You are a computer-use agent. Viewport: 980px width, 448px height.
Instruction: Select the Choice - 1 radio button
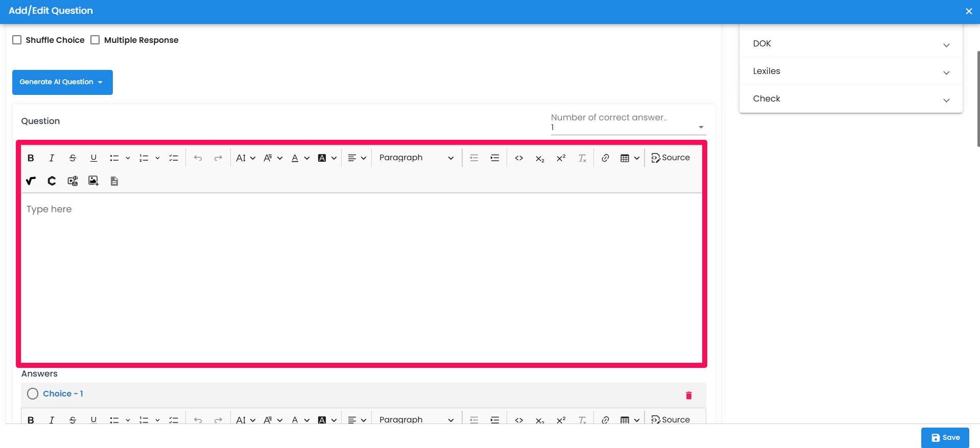tap(33, 394)
